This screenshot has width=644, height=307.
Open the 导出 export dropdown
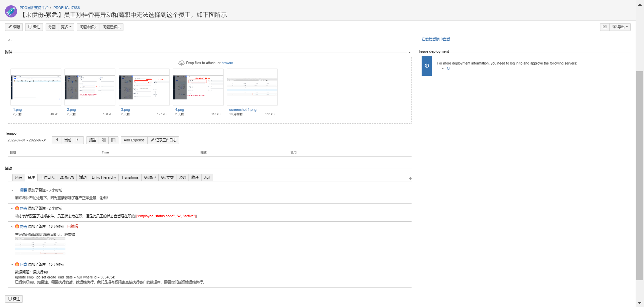point(620,27)
